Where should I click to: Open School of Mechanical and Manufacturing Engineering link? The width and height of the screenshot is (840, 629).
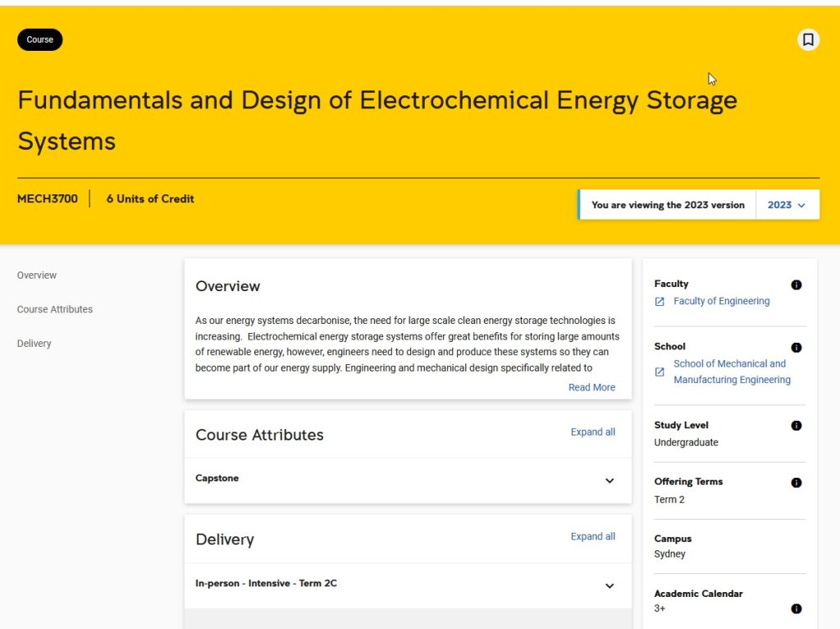tap(732, 371)
